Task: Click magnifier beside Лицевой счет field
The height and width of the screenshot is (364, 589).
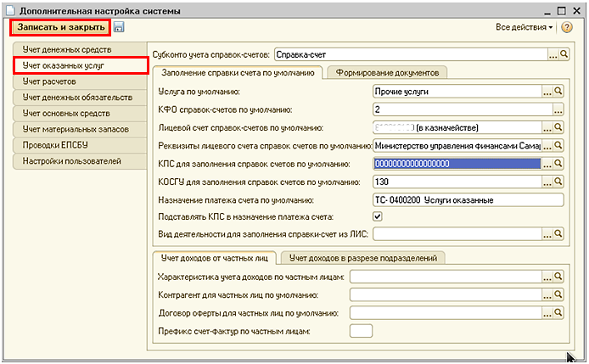Action: pos(558,127)
